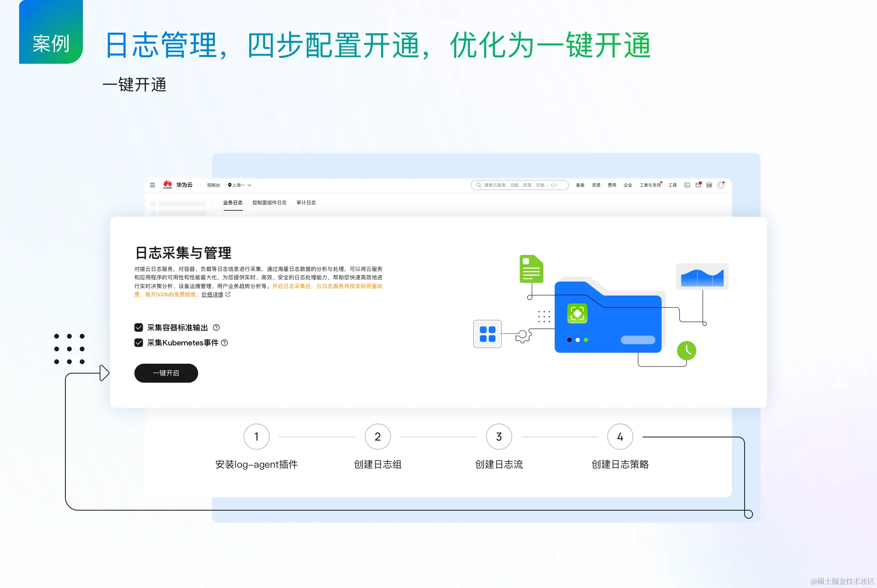The width and height of the screenshot is (877, 588).
Task: Click external link icon after 价格详情
Action: (228, 294)
